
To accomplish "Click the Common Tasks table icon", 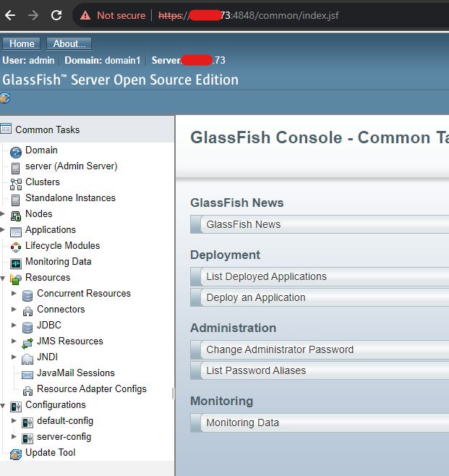I will pyautogui.click(x=6, y=129).
